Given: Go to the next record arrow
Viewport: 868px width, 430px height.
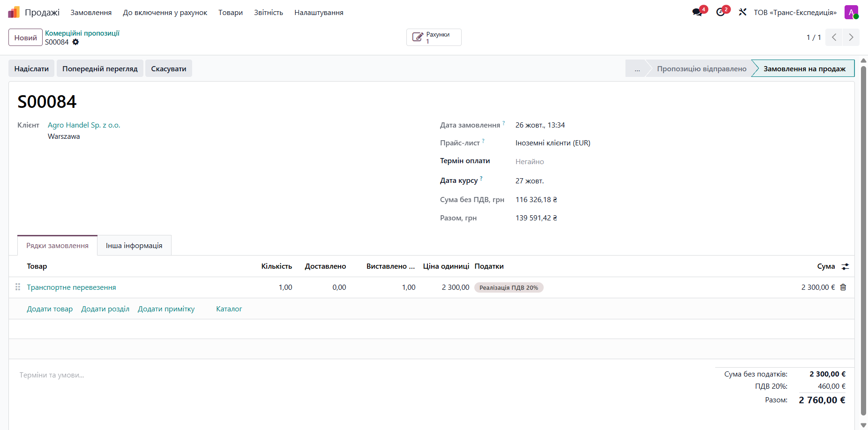Looking at the screenshot, I should [851, 38].
